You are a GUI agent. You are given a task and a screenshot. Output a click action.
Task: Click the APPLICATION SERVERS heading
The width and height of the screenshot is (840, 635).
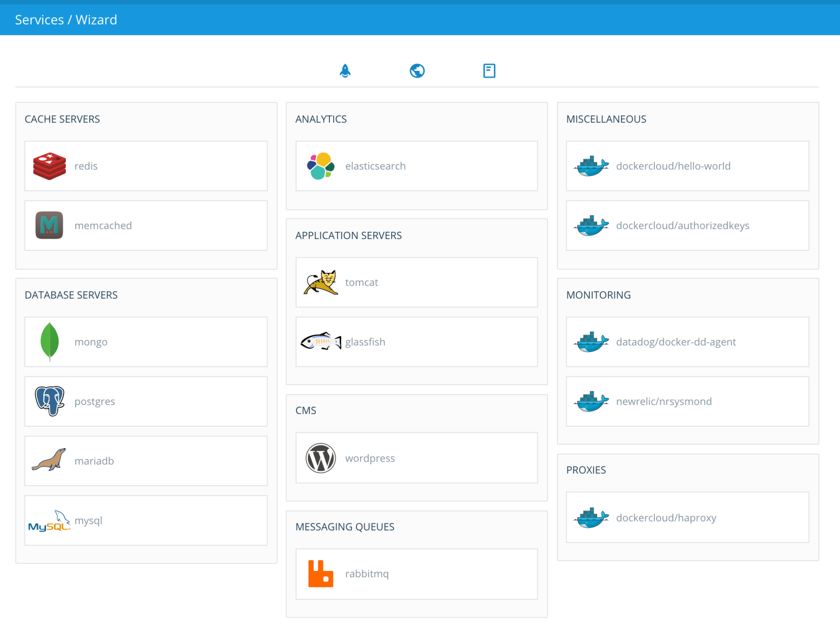tap(348, 235)
